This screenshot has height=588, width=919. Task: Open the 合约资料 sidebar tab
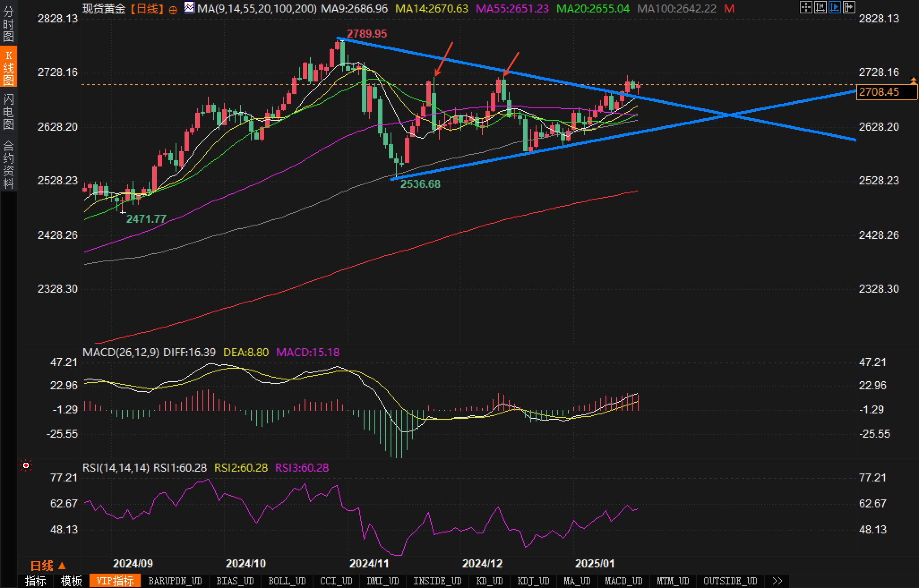[x=9, y=164]
